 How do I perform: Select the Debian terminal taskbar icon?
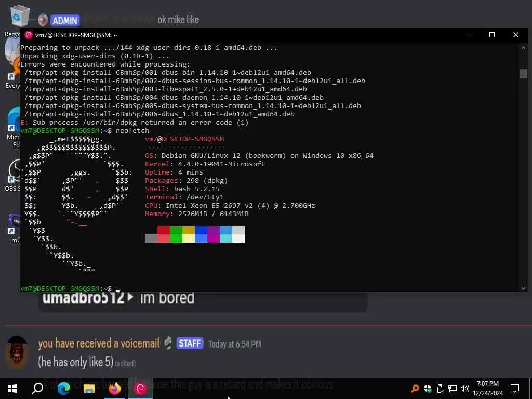coord(140,389)
